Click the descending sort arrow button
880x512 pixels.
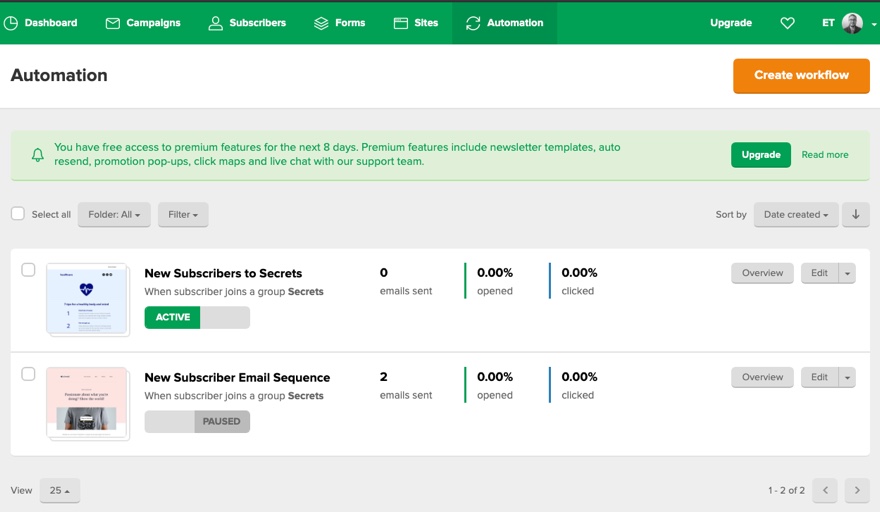855,214
